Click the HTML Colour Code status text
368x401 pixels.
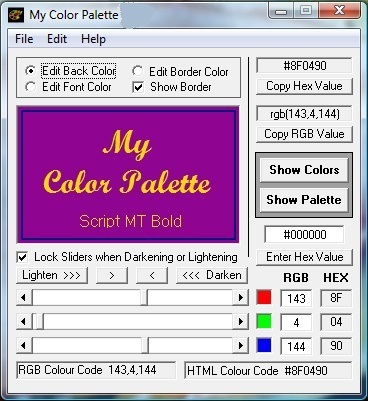coord(268,370)
